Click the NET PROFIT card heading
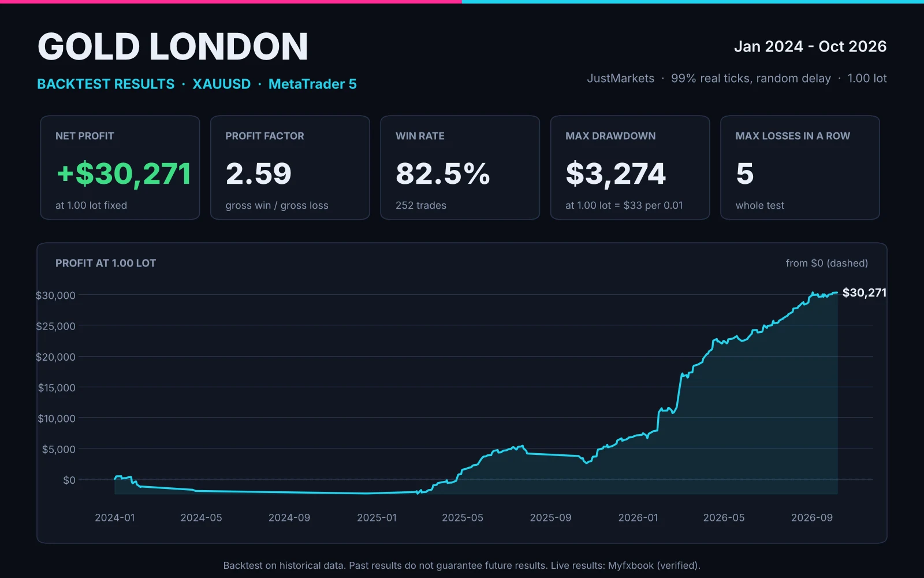The height and width of the screenshot is (578, 924). click(85, 136)
